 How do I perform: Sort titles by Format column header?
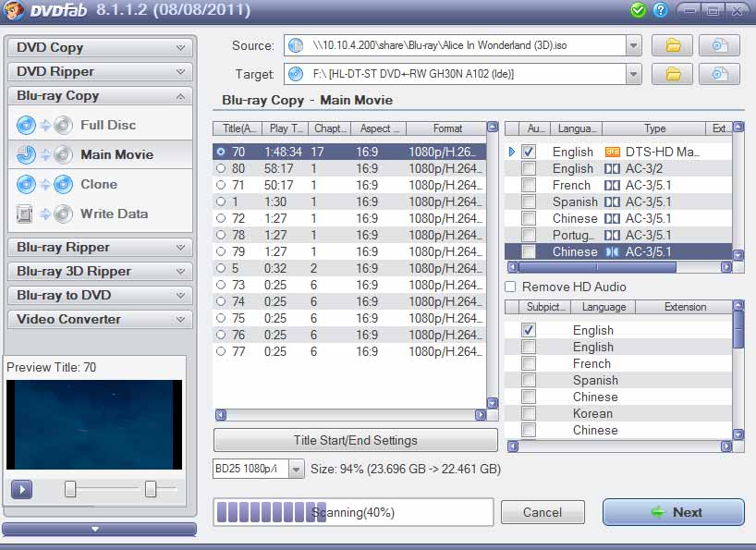(446, 128)
